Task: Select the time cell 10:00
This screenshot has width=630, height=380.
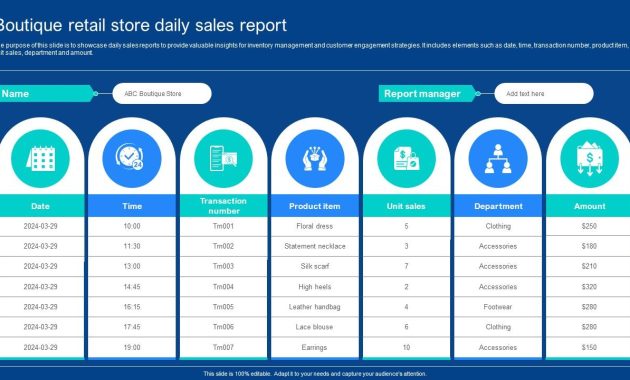Action: pyautogui.click(x=132, y=226)
